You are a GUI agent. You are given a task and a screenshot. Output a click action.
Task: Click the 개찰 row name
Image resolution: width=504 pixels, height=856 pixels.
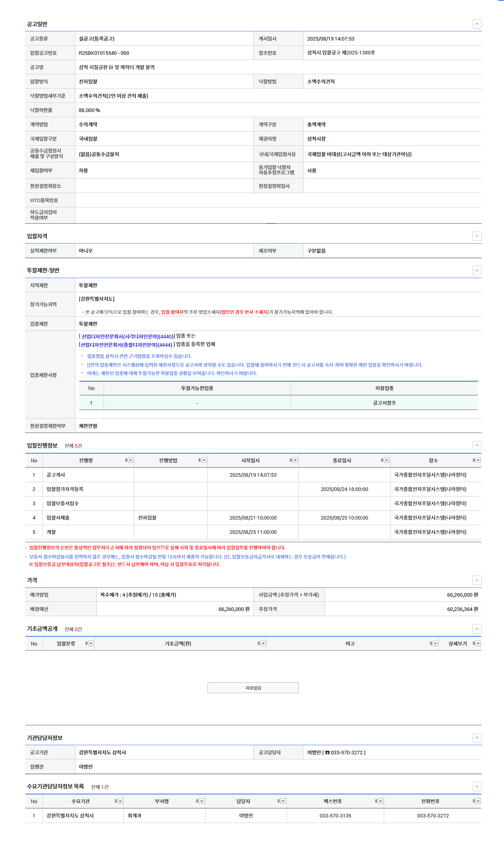tap(51, 532)
